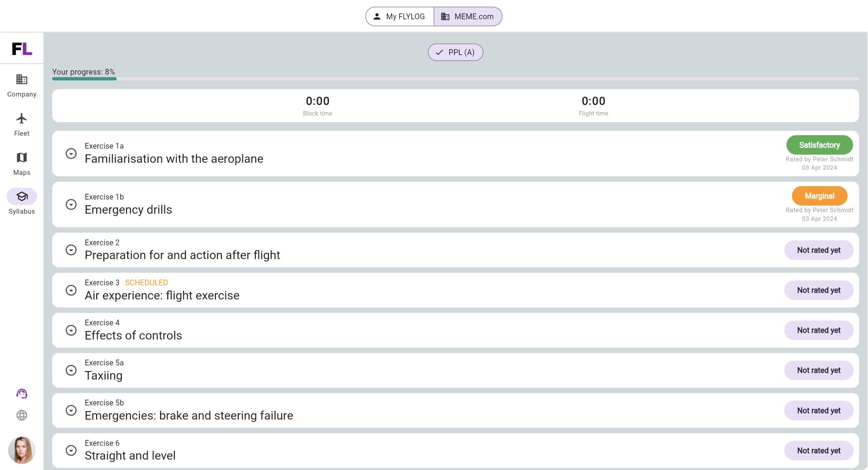The image size is (868, 470).
Task: Click Not rated yet for Straight and level
Action: pyautogui.click(x=818, y=451)
